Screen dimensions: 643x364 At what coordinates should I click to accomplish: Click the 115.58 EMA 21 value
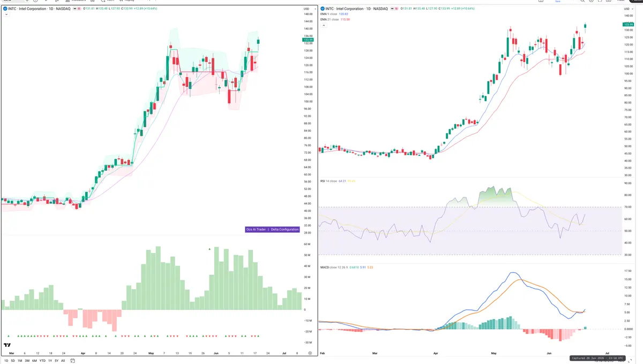[345, 19]
